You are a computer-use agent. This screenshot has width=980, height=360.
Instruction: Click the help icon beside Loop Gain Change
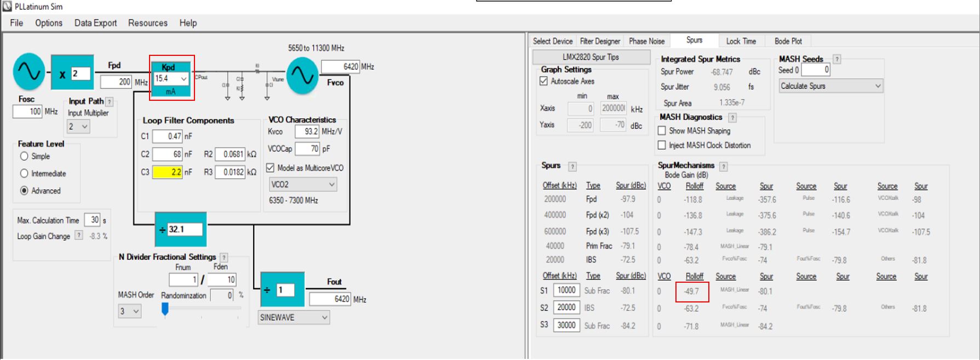tap(79, 236)
